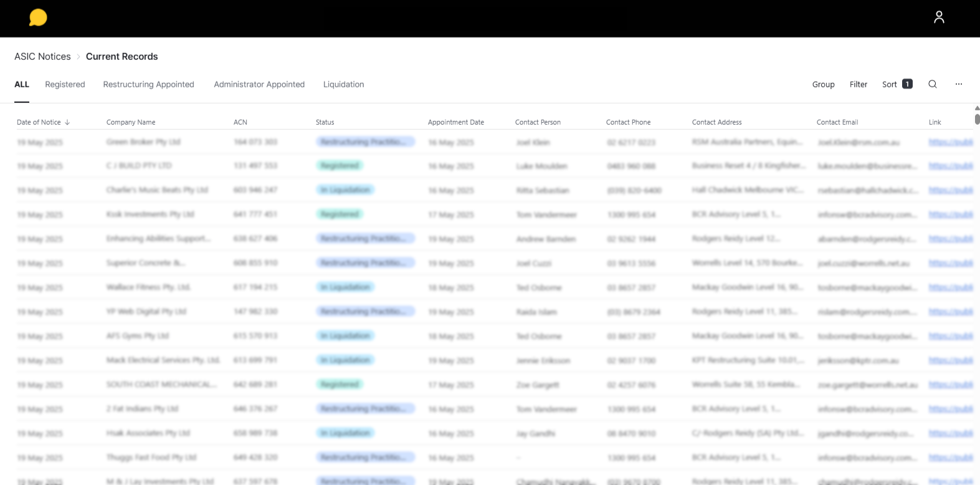Viewport: 980px width, 485px height.
Task: Click the Thuggs Fast Food Pty Ltd cell
Action: tap(151, 458)
